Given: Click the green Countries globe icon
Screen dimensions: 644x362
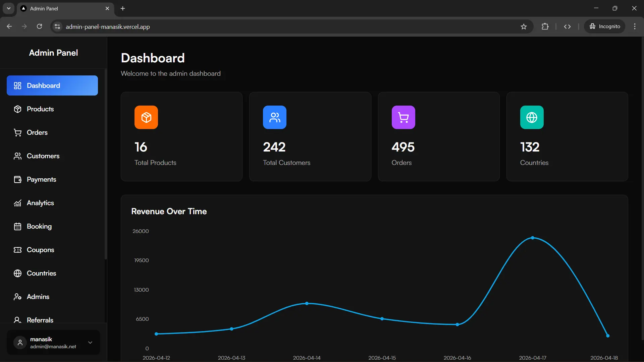Looking at the screenshot, I should 532,117.
